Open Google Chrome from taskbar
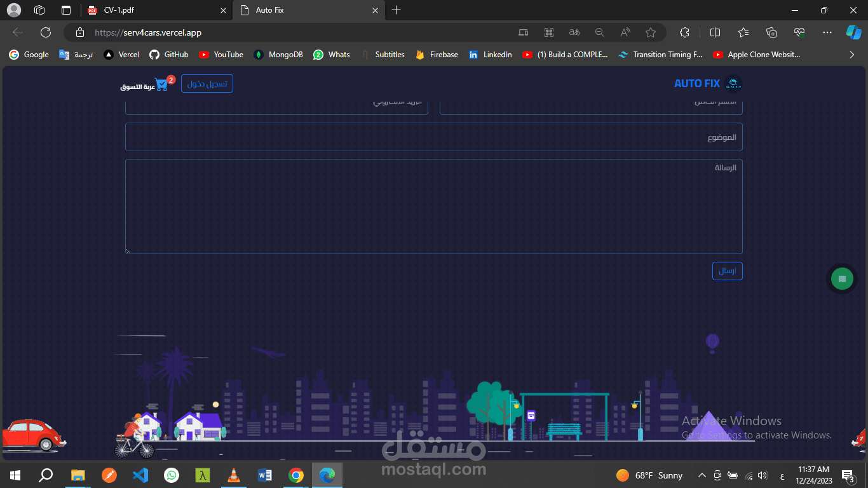This screenshot has width=868, height=488. [296, 475]
